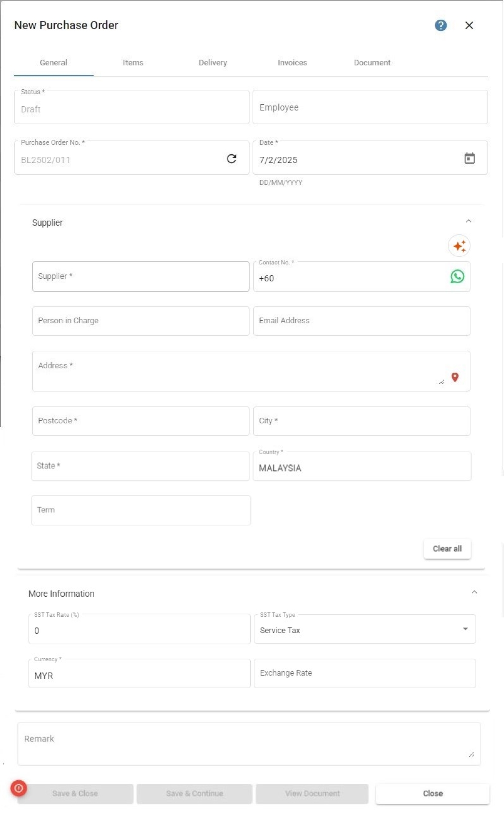This screenshot has width=504, height=813.
Task: Focus the Exchange Rate field
Action: pyautogui.click(x=365, y=673)
